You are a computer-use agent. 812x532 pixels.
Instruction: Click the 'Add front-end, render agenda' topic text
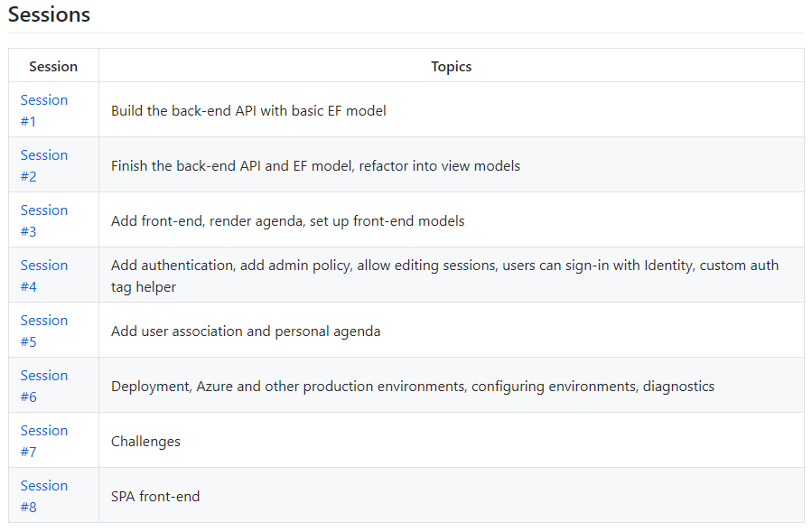(x=288, y=221)
